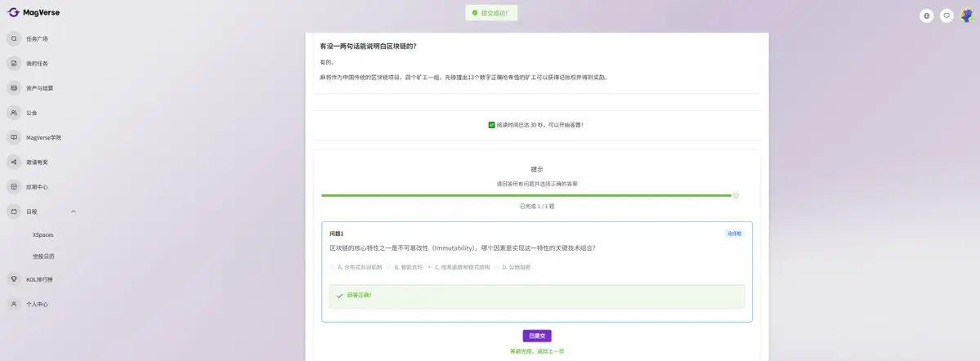This screenshot has width=980, height=361.
Task: Open 任务广场 via its search icon
Action: 14,38
